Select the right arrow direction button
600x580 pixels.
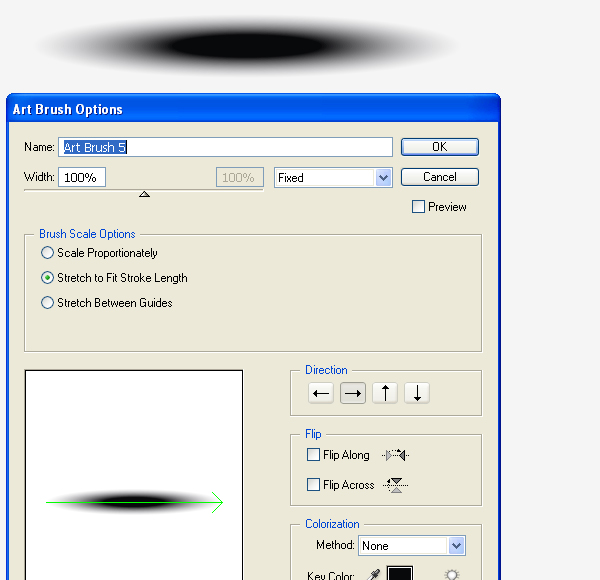[353, 393]
